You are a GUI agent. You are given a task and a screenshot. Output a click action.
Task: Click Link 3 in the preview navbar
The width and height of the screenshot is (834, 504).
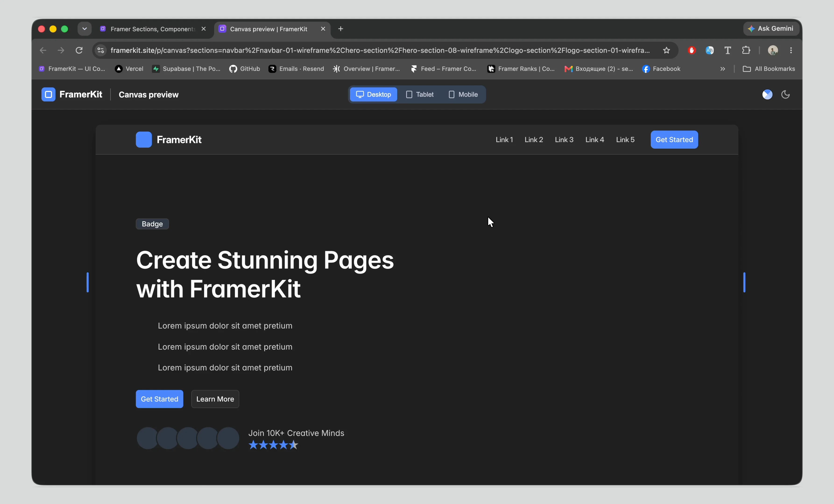pos(564,140)
